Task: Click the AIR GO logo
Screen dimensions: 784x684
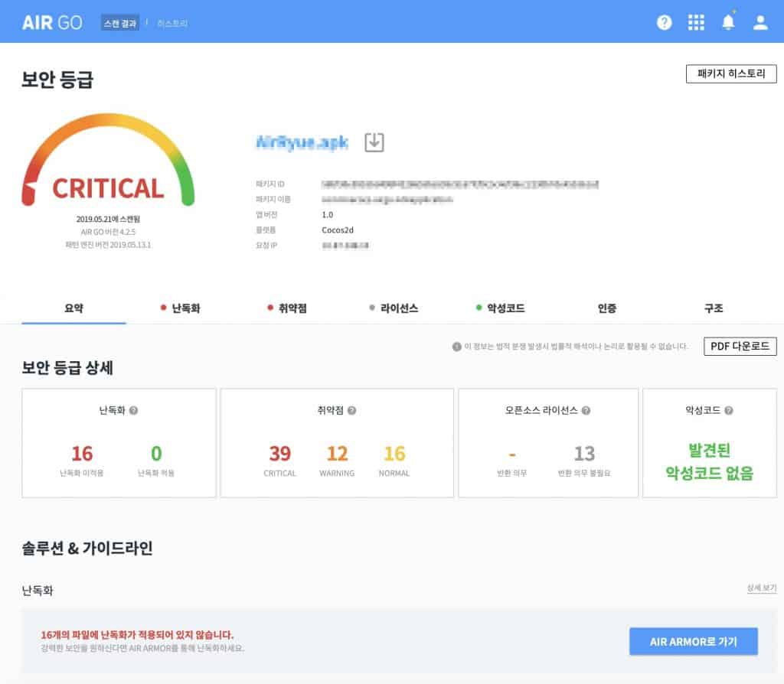Action: 51,22
